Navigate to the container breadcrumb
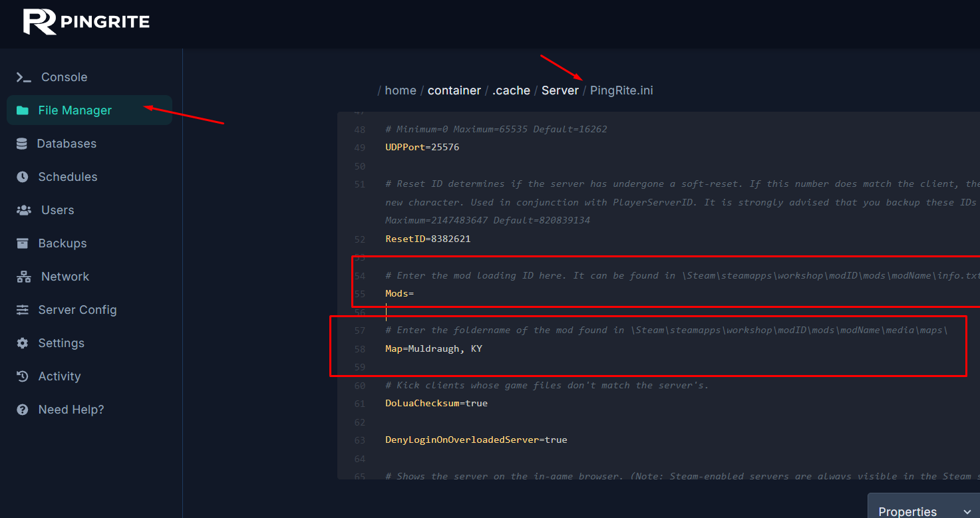This screenshot has height=518, width=980. pyautogui.click(x=454, y=90)
